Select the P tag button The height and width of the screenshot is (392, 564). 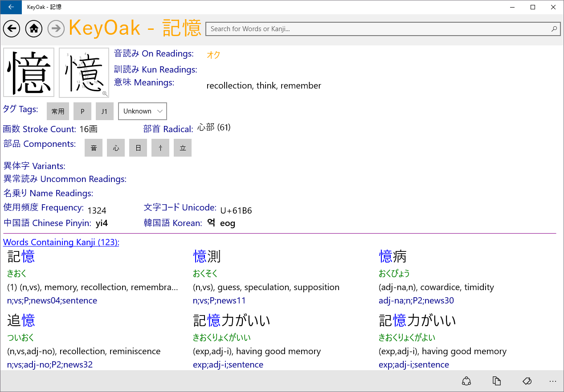[x=82, y=111]
